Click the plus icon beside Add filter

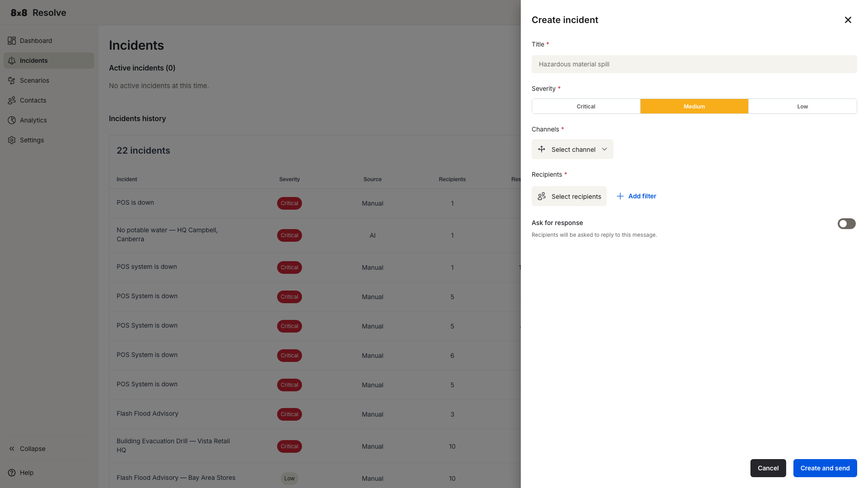tap(620, 196)
